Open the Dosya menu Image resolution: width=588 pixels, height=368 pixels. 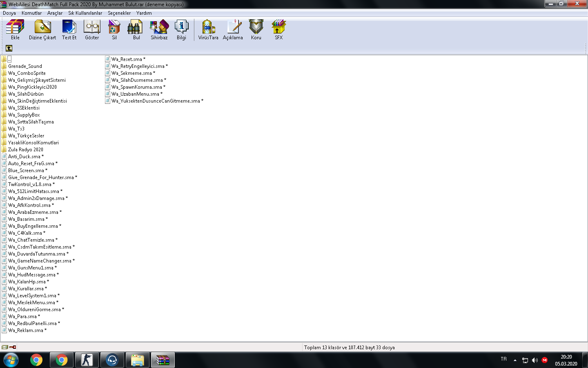pos(9,13)
